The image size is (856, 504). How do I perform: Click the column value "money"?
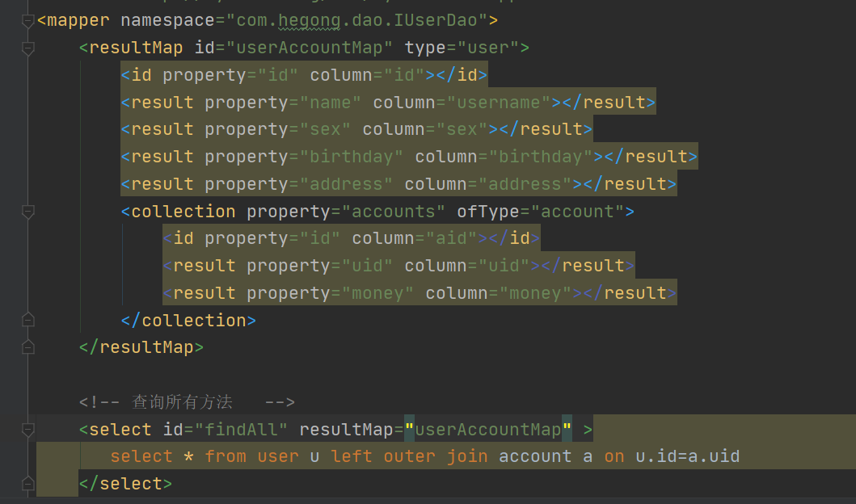point(536,293)
